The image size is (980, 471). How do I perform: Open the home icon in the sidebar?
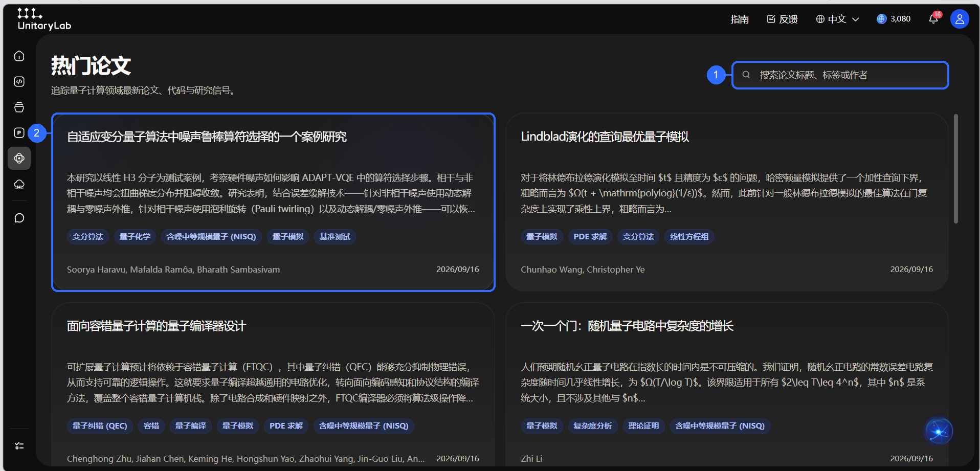pos(19,56)
